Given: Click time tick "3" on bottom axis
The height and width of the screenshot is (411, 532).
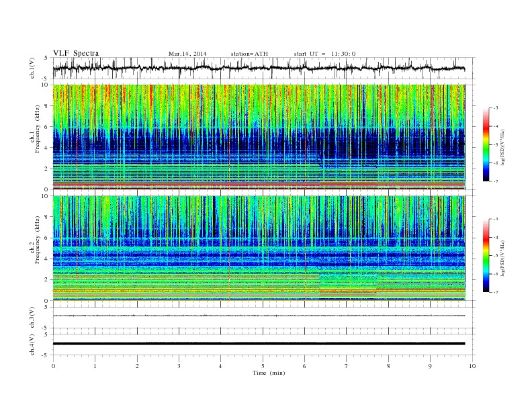Looking at the screenshot, I should (x=179, y=366).
